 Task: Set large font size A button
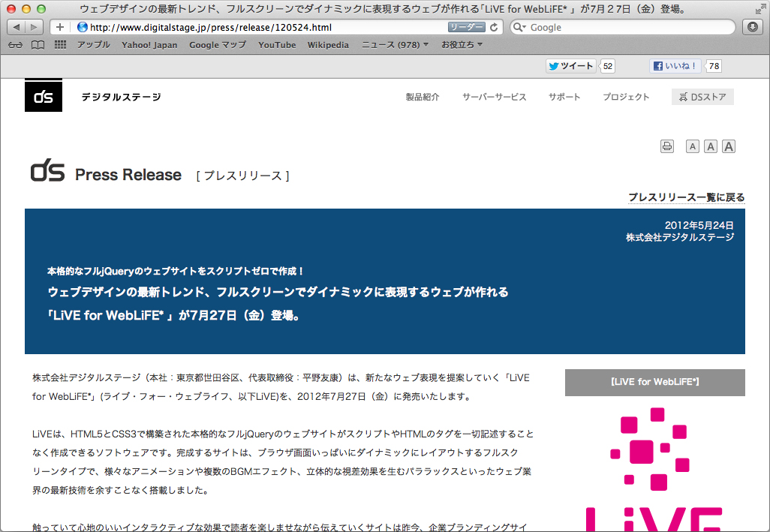(729, 146)
